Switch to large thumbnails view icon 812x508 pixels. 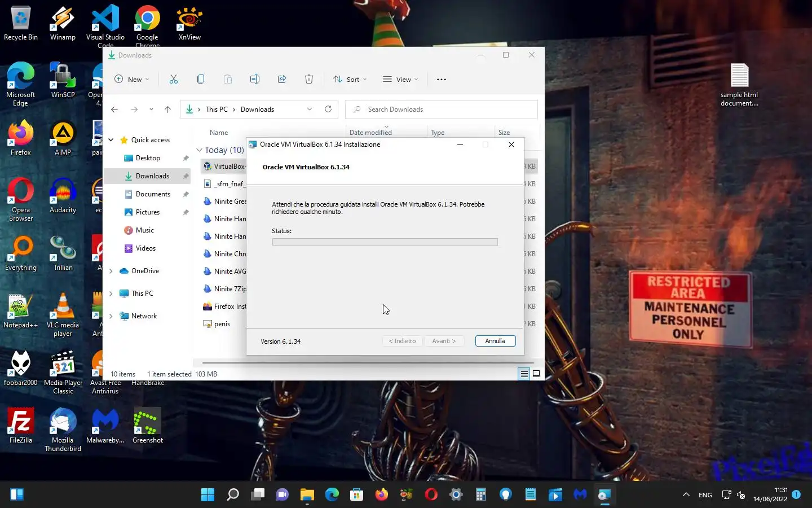pyautogui.click(x=536, y=374)
